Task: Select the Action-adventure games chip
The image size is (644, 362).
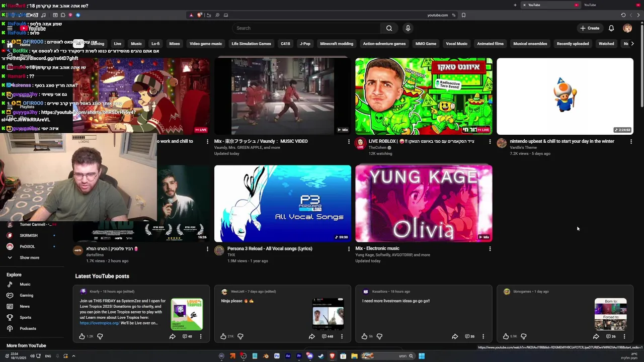Action: coord(384,44)
